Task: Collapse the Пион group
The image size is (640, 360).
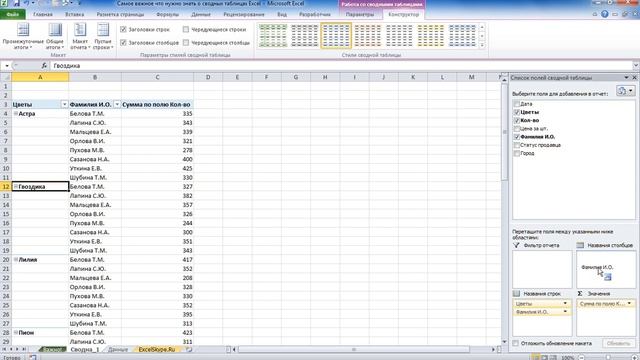Action: [x=16, y=333]
